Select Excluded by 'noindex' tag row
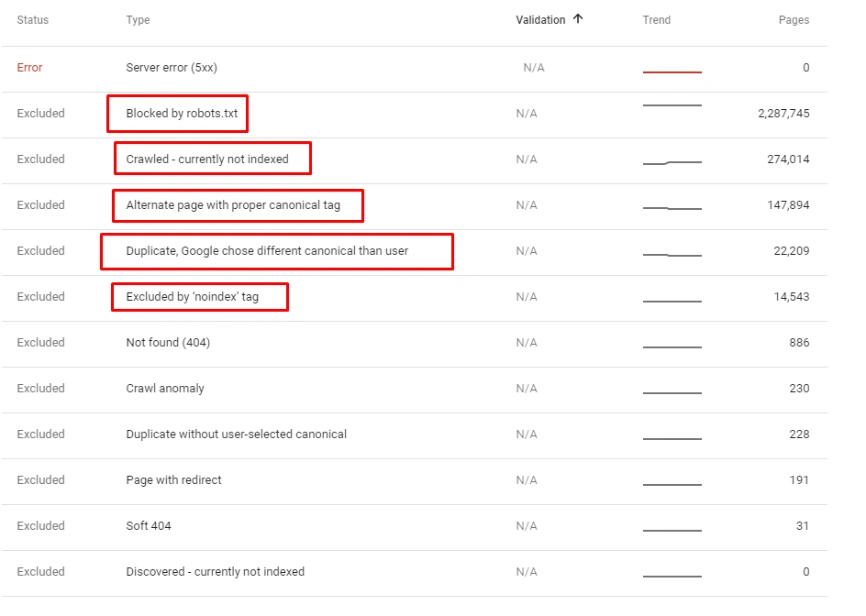This screenshot has width=866, height=616. (x=193, y=297)
